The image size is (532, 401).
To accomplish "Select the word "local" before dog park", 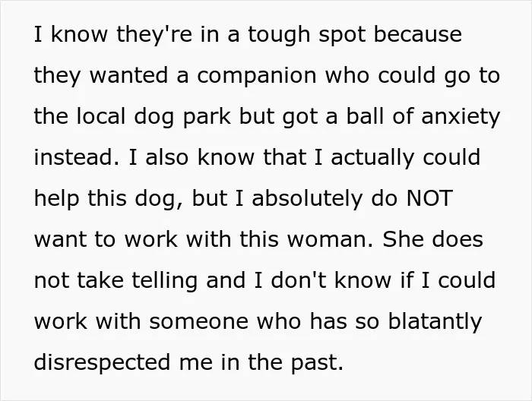I will click(x=101, y=116).
